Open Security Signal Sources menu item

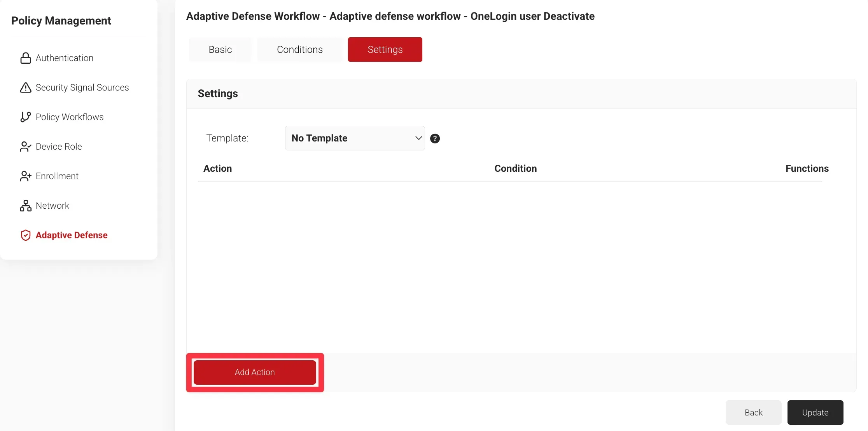point(82,87)
